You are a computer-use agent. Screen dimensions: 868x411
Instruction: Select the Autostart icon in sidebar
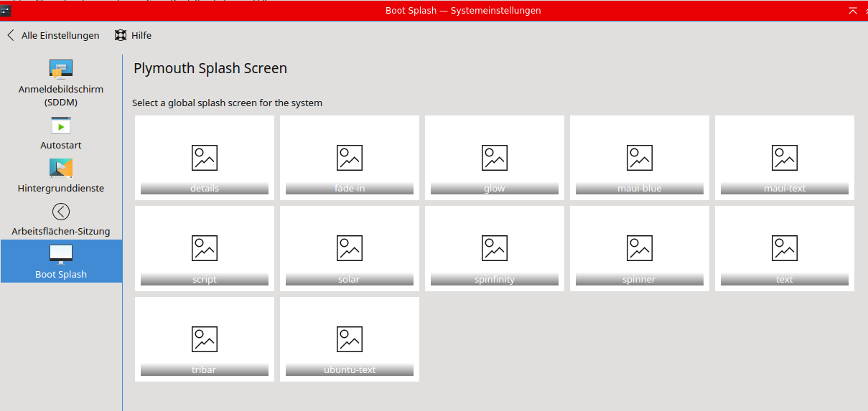click(x=61, y=126)
